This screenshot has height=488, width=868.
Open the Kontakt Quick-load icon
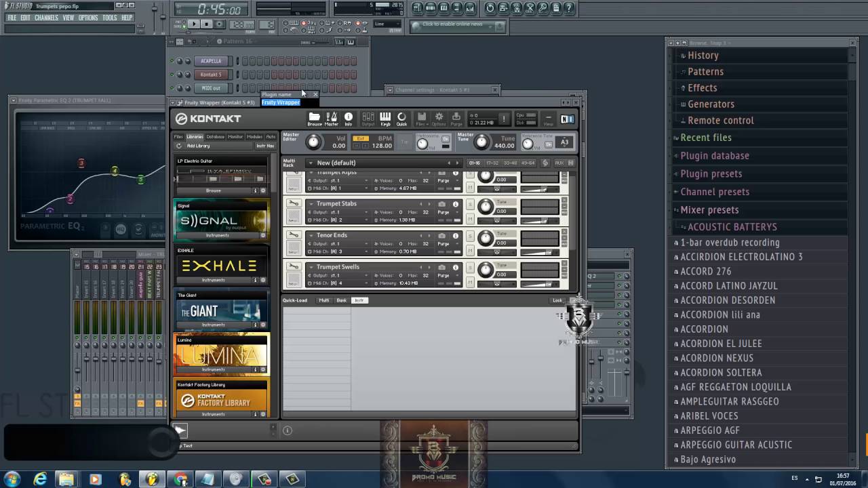401,118
